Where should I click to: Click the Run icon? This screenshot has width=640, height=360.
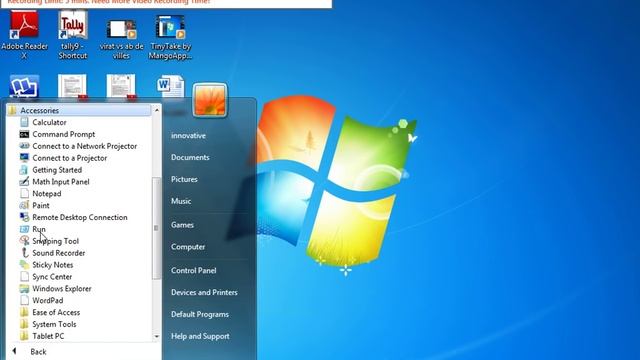tap(24, 229)
